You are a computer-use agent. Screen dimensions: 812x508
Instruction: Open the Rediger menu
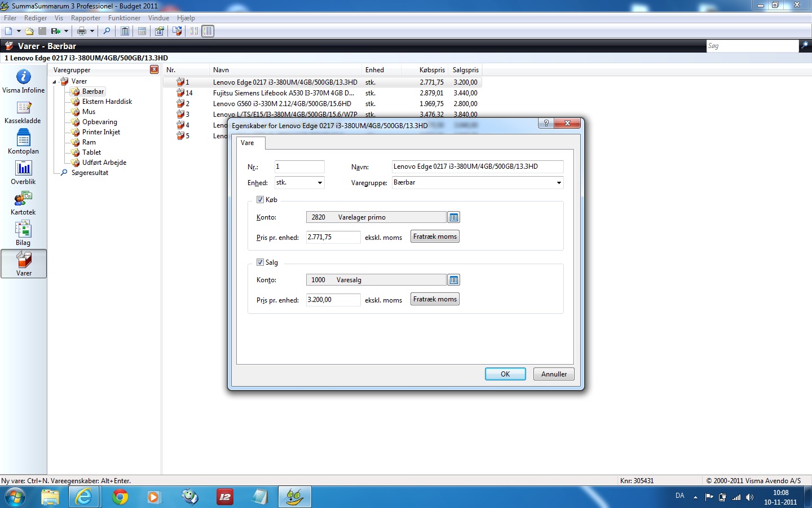[x=36, y=18]
